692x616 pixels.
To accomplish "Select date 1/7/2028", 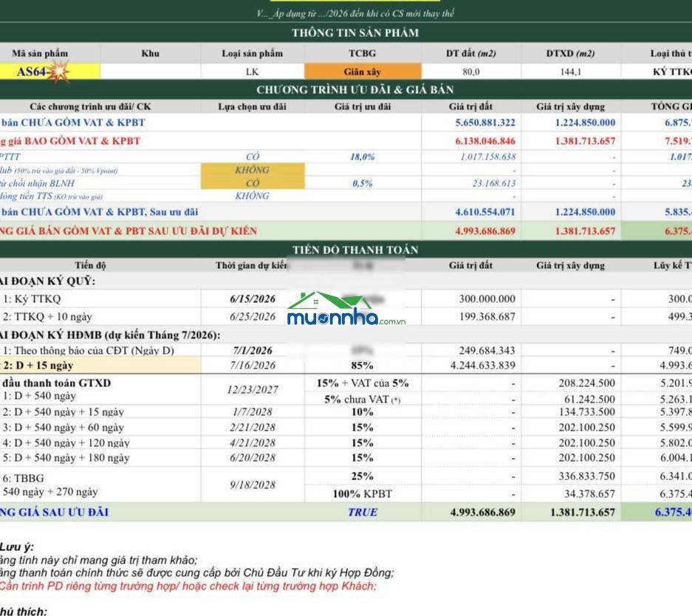I will click(x=253, y=411).
